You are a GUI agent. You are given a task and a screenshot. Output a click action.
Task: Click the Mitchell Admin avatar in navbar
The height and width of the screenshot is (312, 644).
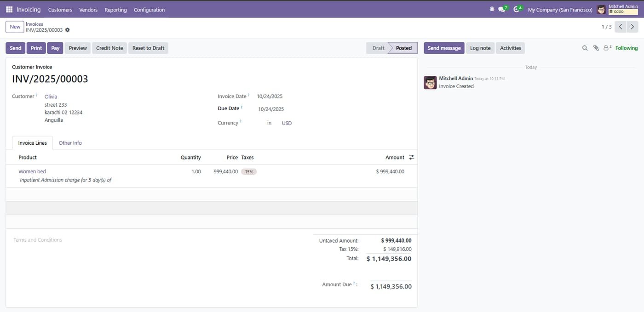pyautogui.click(x=601, y=10)
